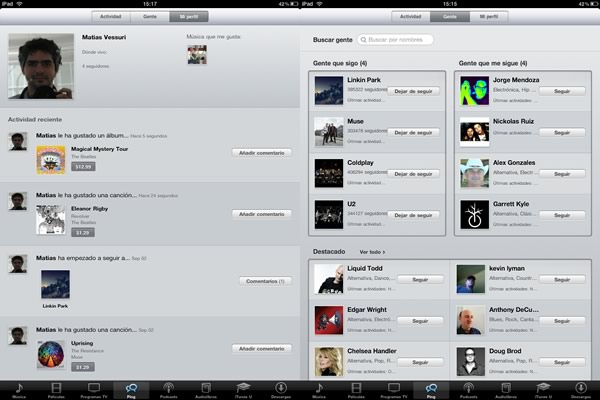Add comment on Eleanor Rigby activity
600x400 pixels.
point(262,214)
